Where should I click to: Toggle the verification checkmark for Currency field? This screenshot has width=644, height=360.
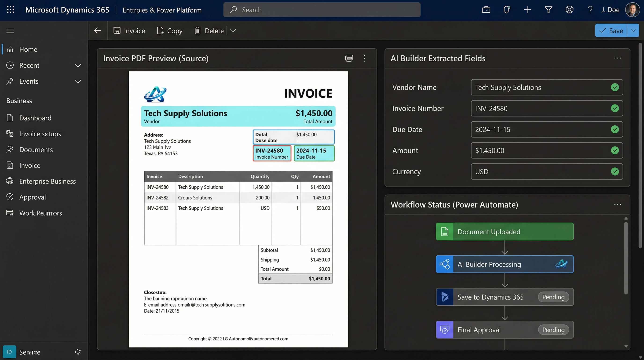[x=615, y=172]
